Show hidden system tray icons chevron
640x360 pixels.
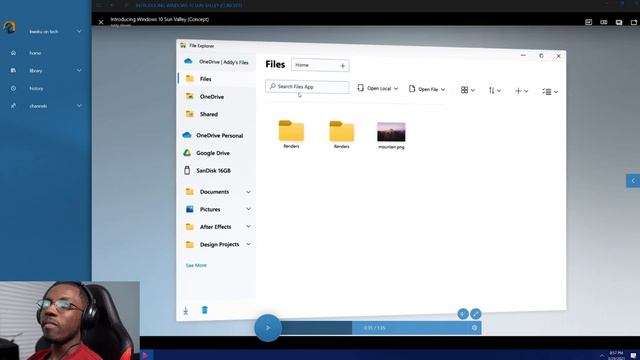(x=602, y=356)
